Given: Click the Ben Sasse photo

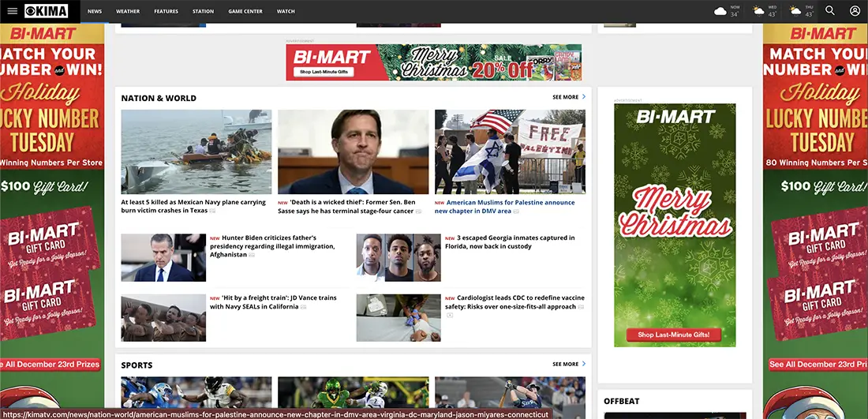Looking at the screenshot, I should click(x=354, y=152).
